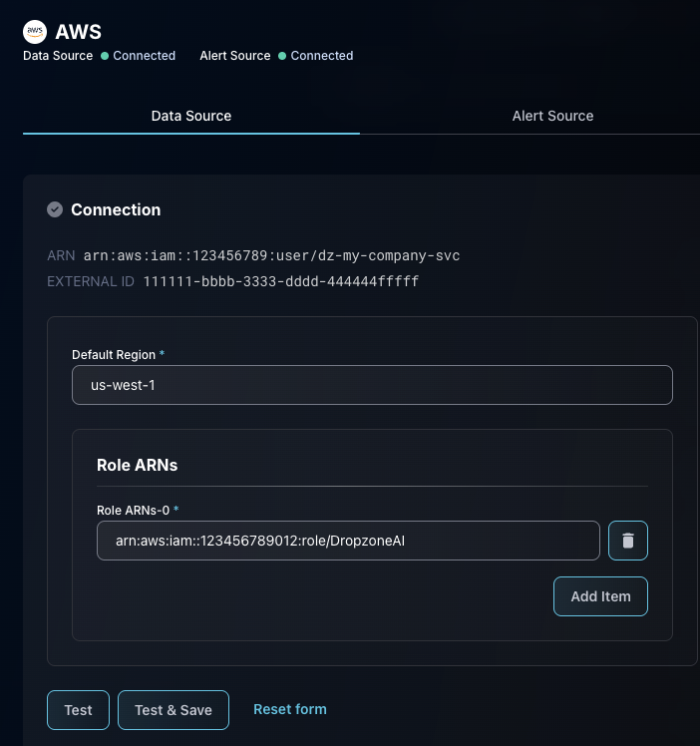Screen dimensions: 700x746
Task: Click the Connection checkmark status icon
Action: point(55,209)
